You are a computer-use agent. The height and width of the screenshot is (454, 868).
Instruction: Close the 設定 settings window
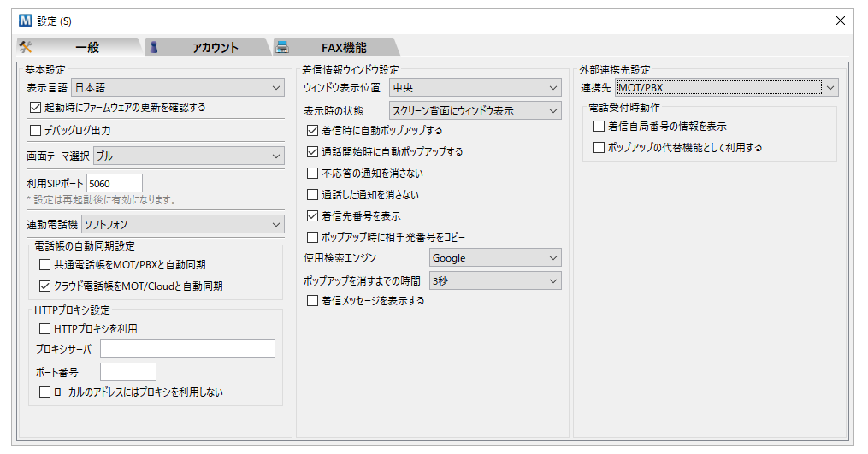click(x=840, y=20)
